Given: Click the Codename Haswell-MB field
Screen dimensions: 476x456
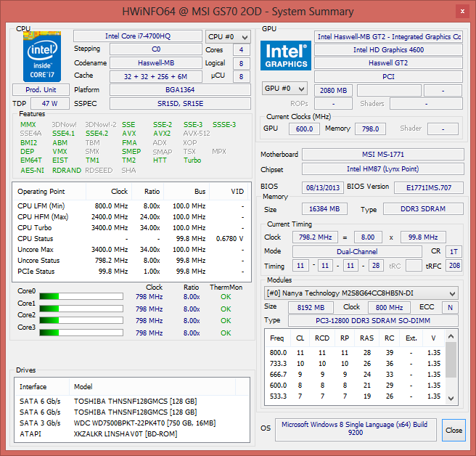Looking at the screenshot, I should click(156, 63).
